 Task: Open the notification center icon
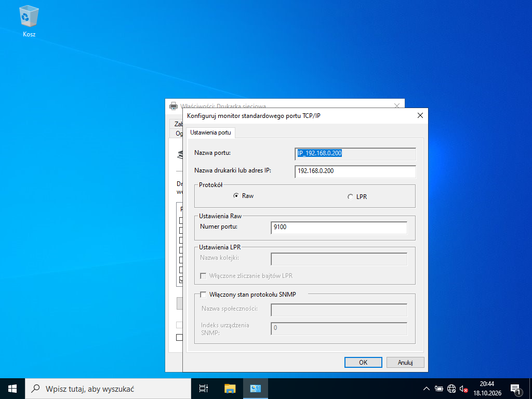(x=515, y=389)
